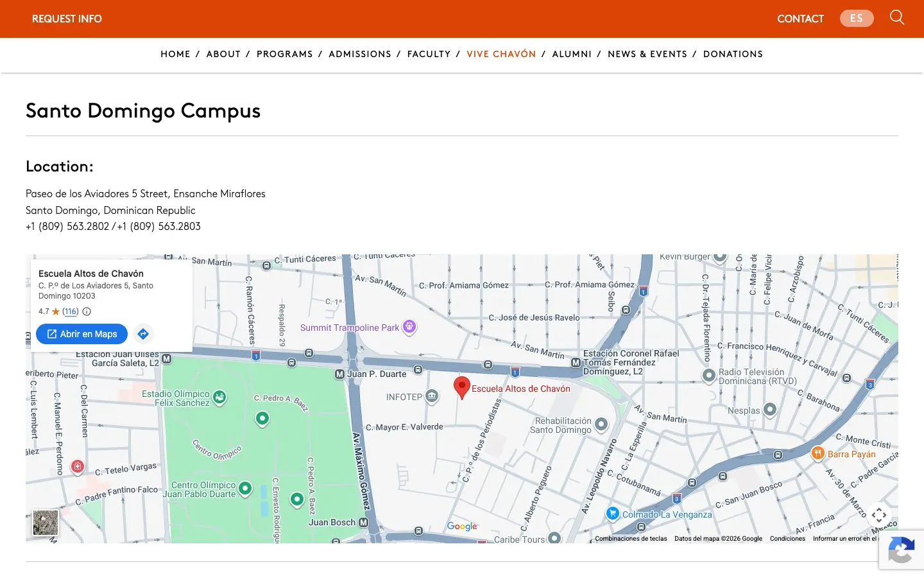Open the 116 reviews link
Viewport: 924px width, 578px height.
(71, 311)
